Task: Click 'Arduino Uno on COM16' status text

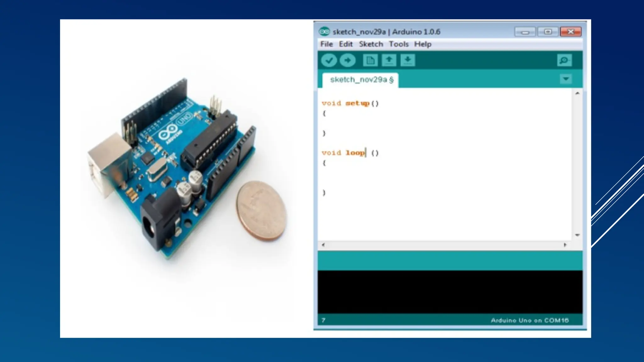Action: [530, 320]
